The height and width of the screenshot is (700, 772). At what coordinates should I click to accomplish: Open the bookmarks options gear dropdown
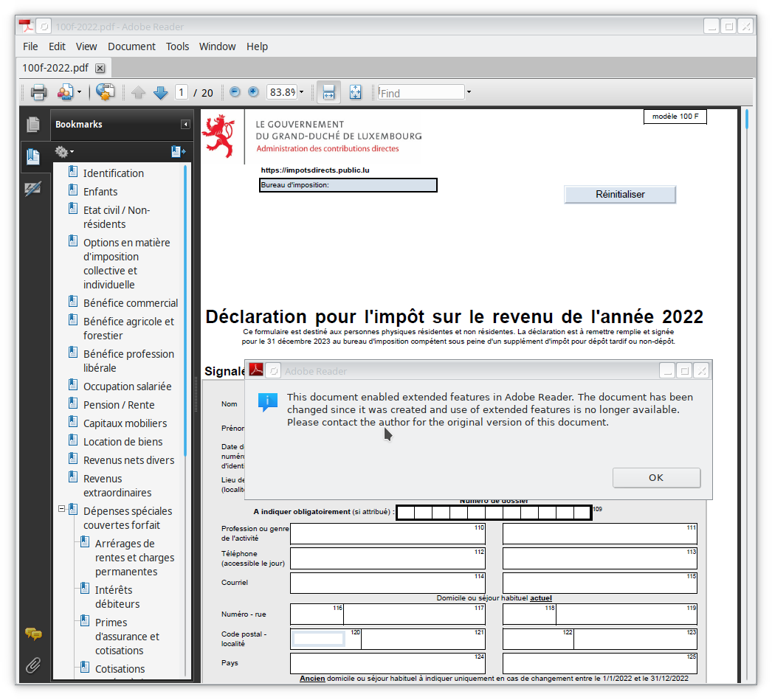(64, 152)
